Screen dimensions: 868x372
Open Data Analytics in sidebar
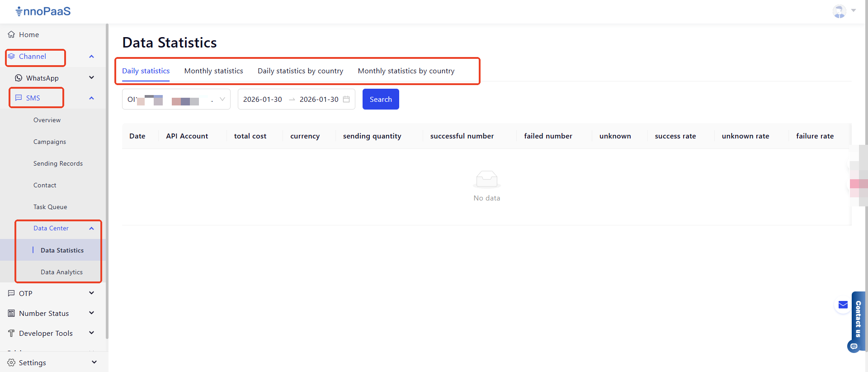point(61,272)
